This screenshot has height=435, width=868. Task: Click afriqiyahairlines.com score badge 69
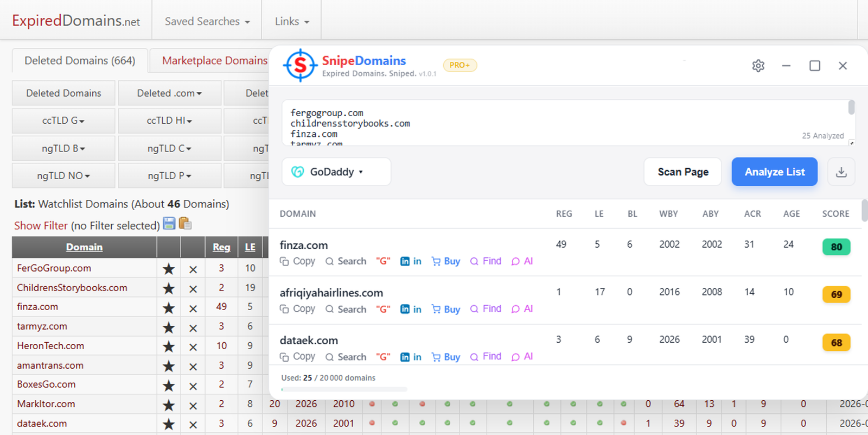(837, 294)
